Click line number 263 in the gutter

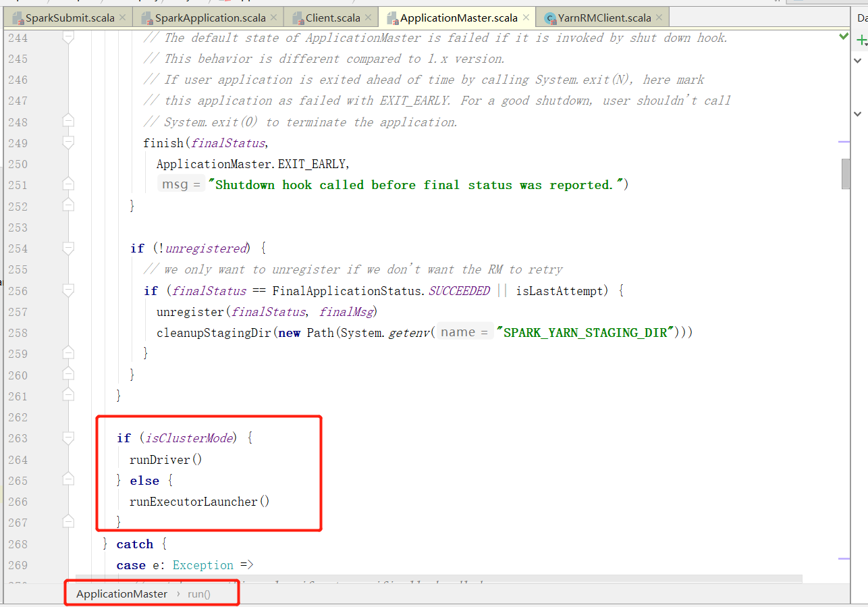(18, 438)
